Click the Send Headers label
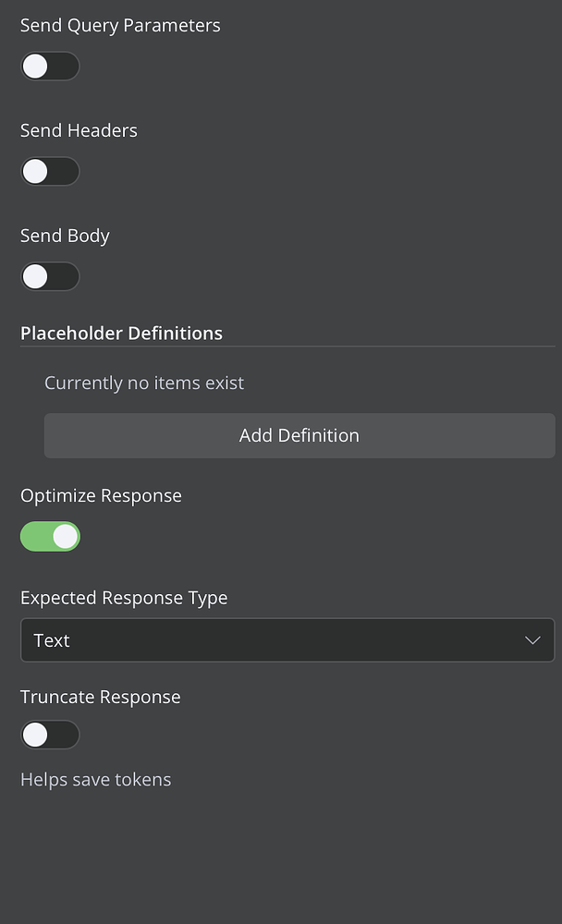 coord(79,130)
